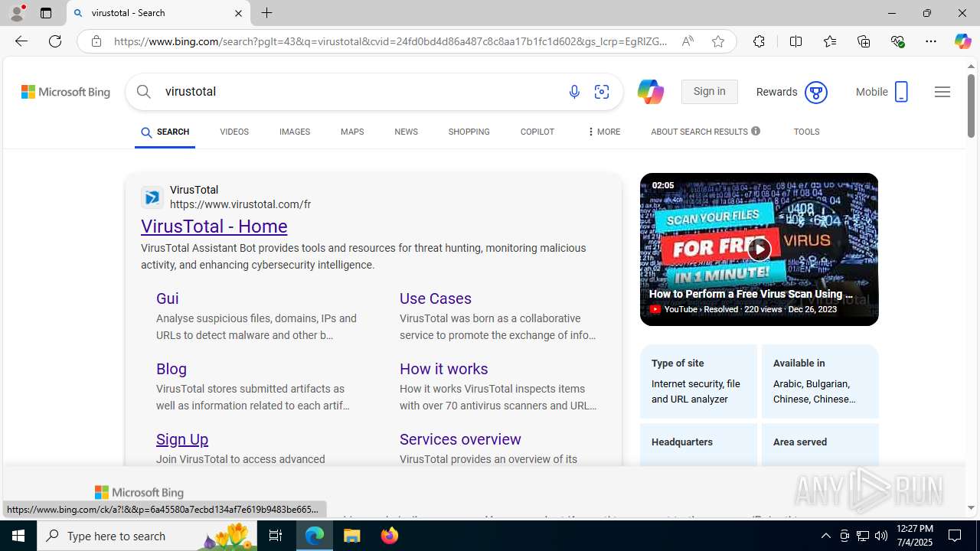This screenshot has width=980, height=551.
Task: Click the Sign in button
Action: point(709,92)
